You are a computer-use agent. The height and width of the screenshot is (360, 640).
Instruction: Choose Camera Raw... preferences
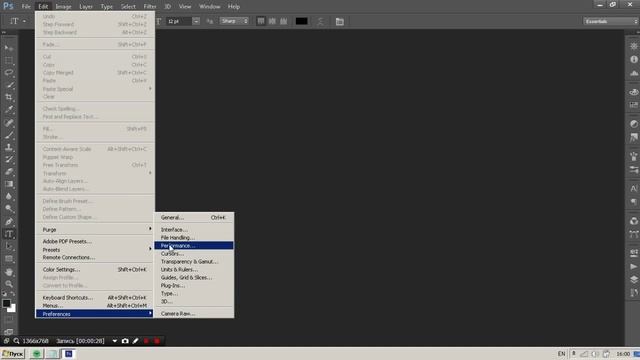194,313
